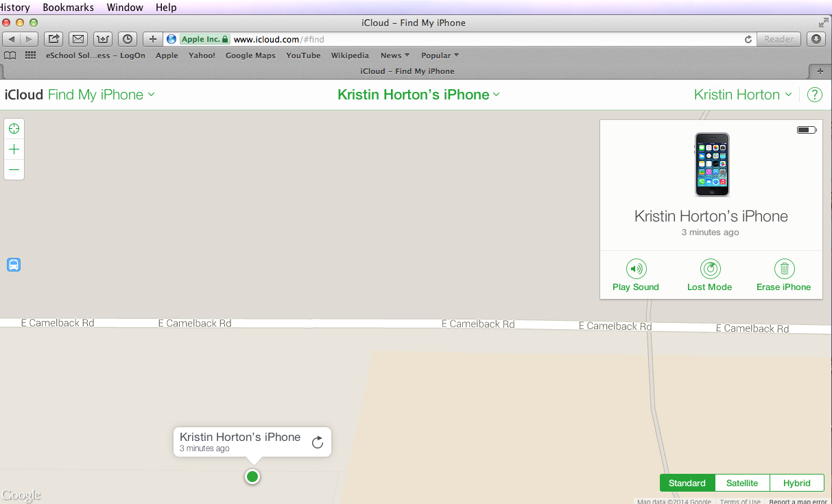
Task: Click the blue transit bus icon on map
Action: (14, 265)
